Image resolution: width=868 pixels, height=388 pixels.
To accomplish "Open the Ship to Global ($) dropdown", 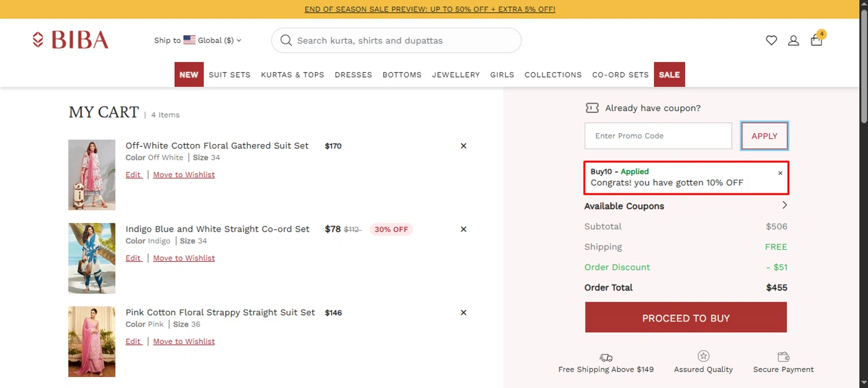I will [197, 41].
